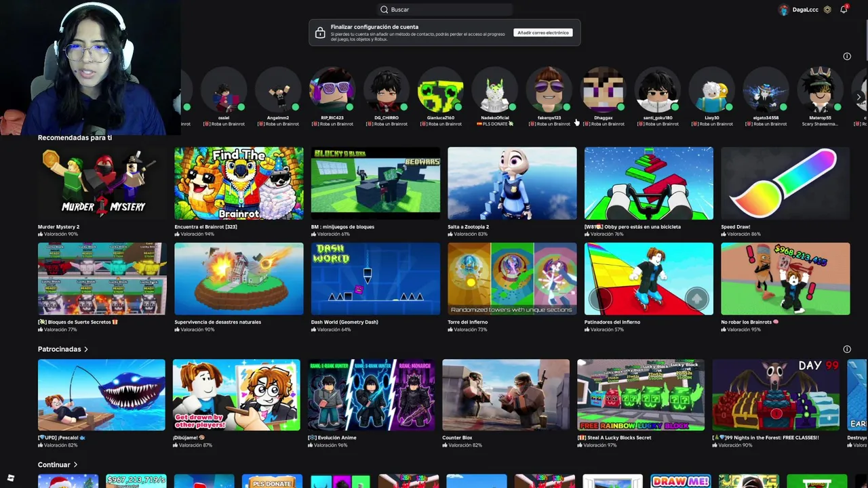Image resolution: width=868 pixels, height=488 pixels.
Task: Click 'Torre del Infierno' title text
Action: point(467,322)
